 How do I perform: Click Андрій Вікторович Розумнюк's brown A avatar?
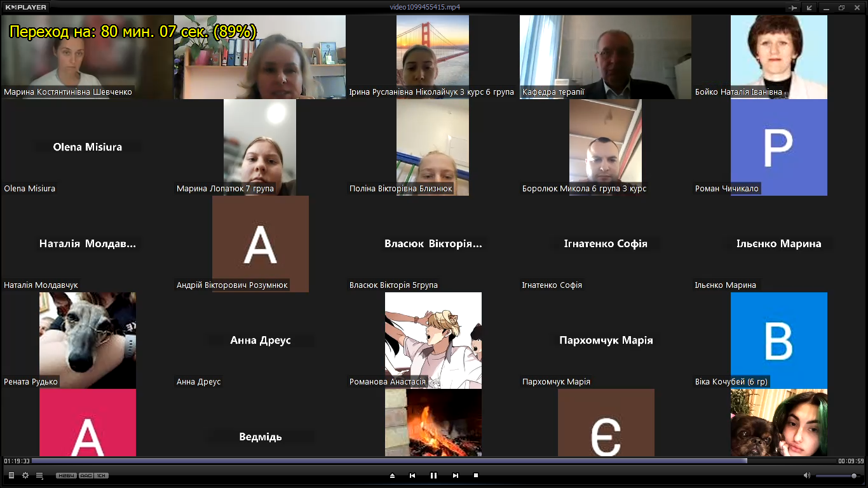pyautogui.click(x=261, y=244)
